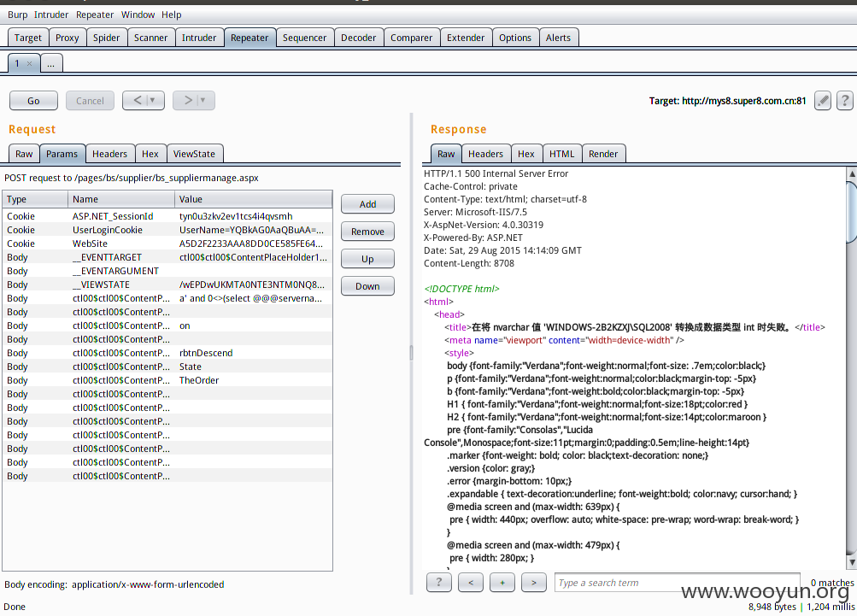The image size is (857, 616).
Task: Show the request ViewState tab
Action: click(194, 154)
